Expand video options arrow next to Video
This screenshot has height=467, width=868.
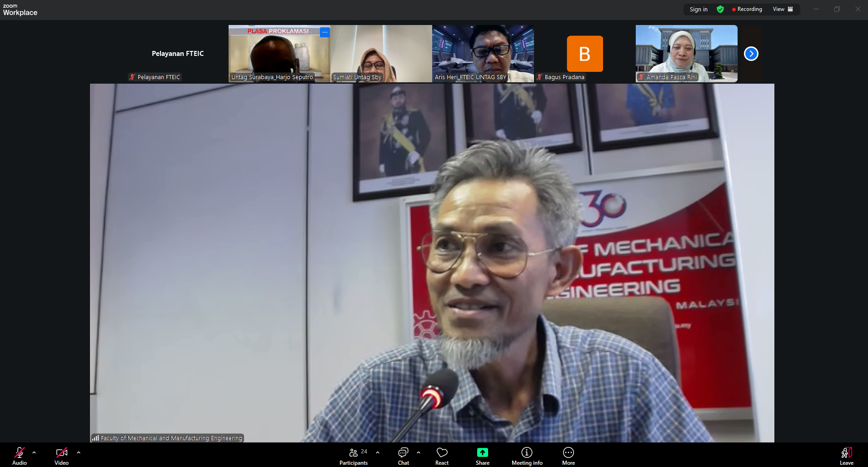tap(79, 452)
